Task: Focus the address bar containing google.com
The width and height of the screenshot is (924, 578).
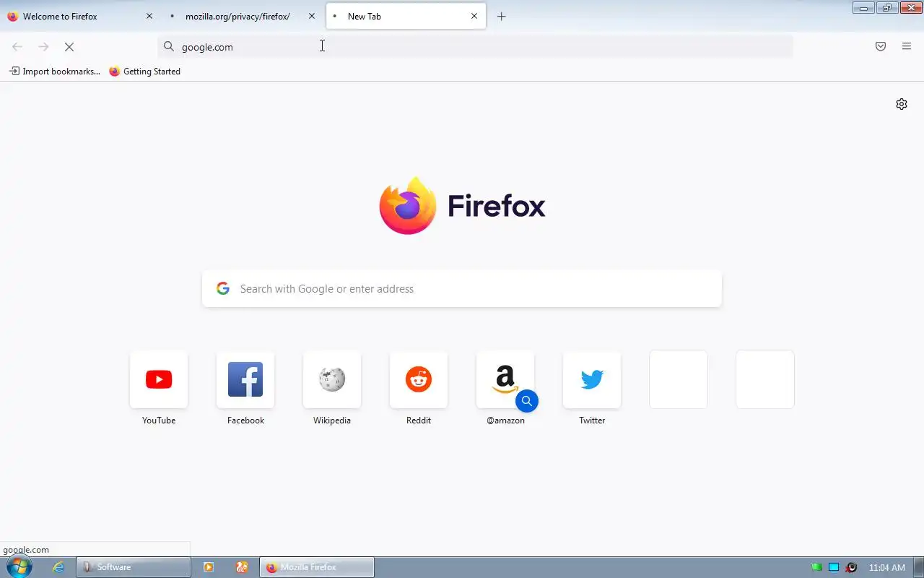Action: click(x=475, y=46)
